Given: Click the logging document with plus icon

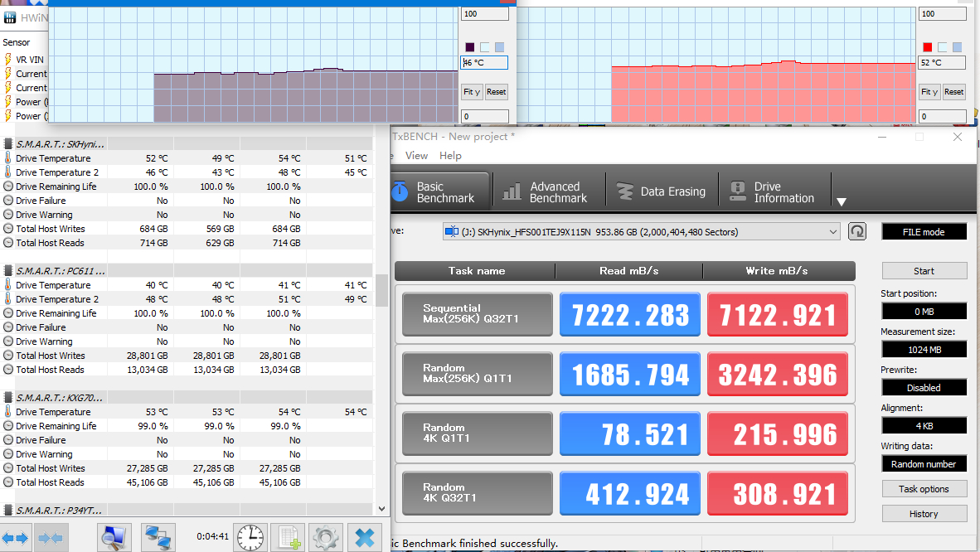Looking at the screenshot, I should pyautogui.click(x=289, y=537).
